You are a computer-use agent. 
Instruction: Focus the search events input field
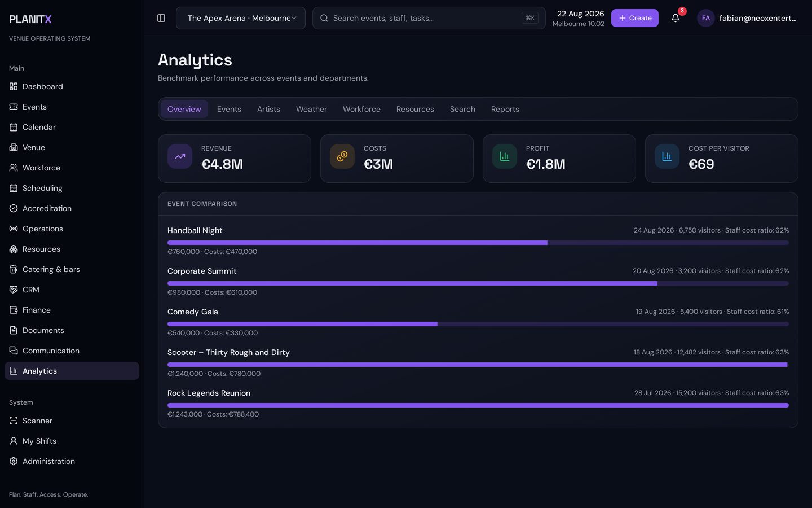429,18
